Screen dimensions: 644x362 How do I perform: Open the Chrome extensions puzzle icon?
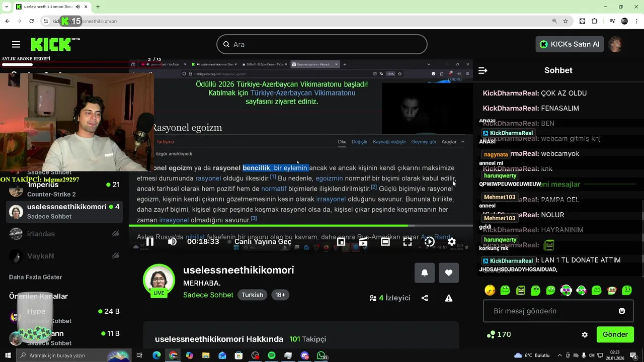point(595,21)
